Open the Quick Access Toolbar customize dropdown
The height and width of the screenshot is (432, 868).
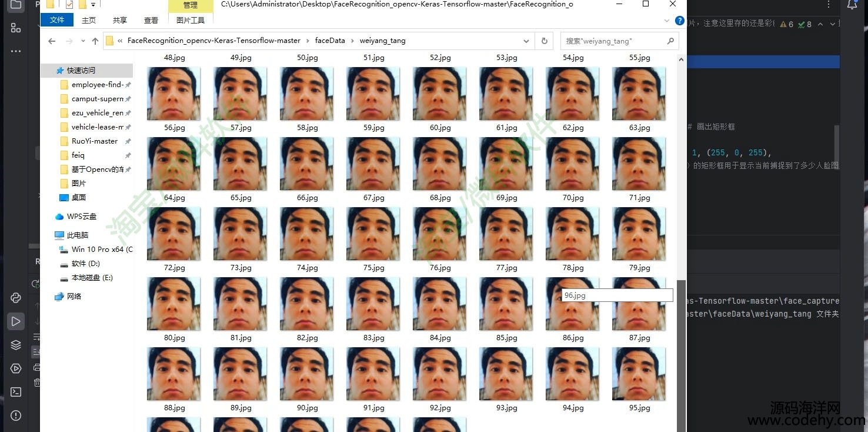(93, 5)
